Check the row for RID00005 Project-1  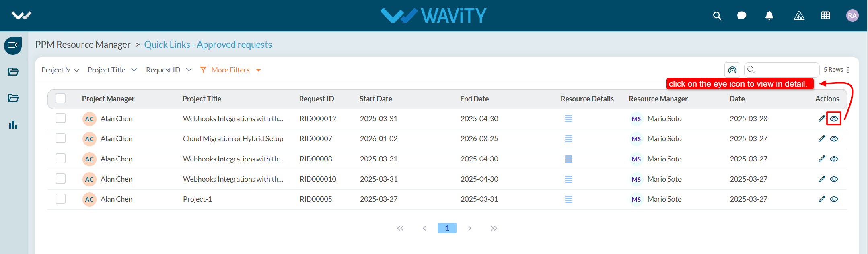(61, 199)
